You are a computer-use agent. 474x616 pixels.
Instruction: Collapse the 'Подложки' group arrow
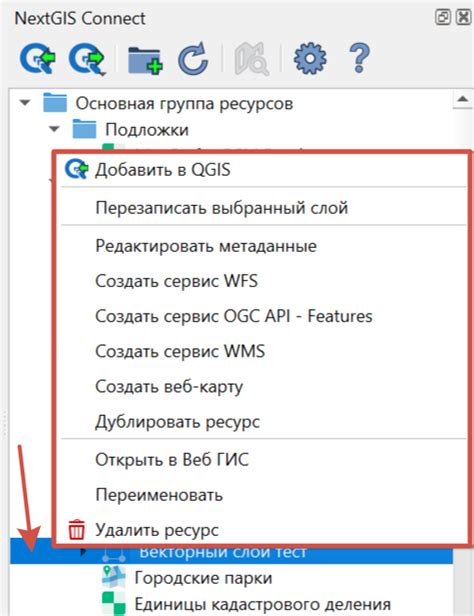click(x=54, y=128)
